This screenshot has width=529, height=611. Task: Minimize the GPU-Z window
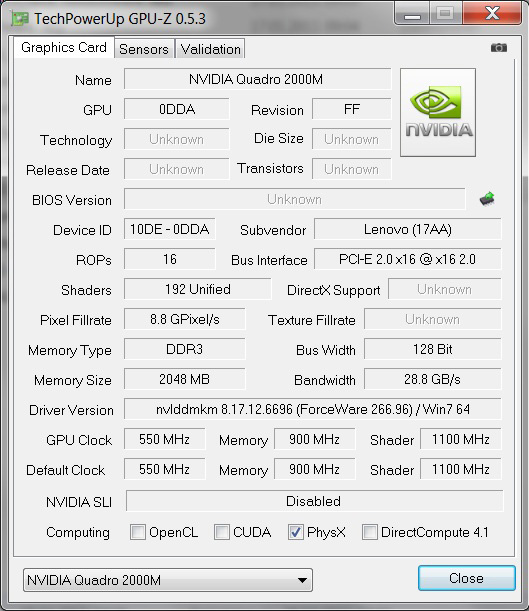[x=412, y=14]
